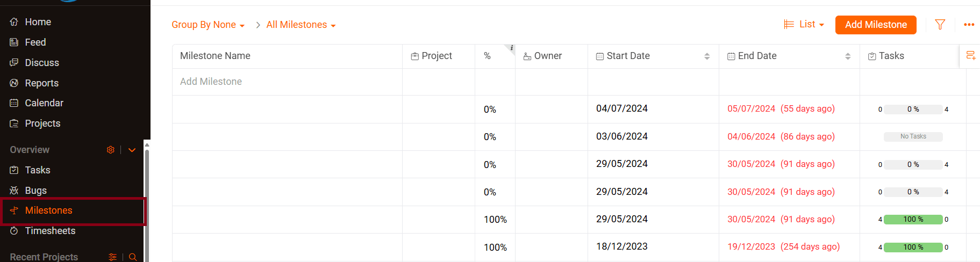Toggle End Date column sort arrows
This screenshot has height=262, width=980.
click(x=848, y=56)
